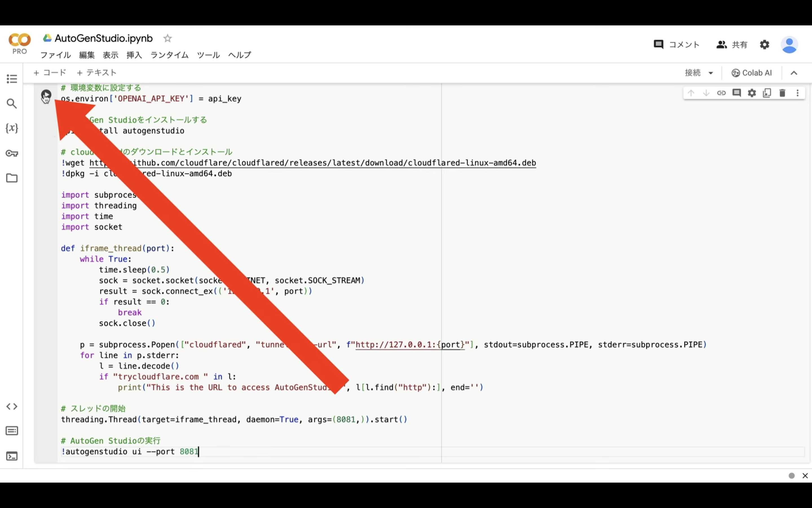
Task: Mirror cell in tab icon
Action: pyautogui.click(x=767, y=93)
